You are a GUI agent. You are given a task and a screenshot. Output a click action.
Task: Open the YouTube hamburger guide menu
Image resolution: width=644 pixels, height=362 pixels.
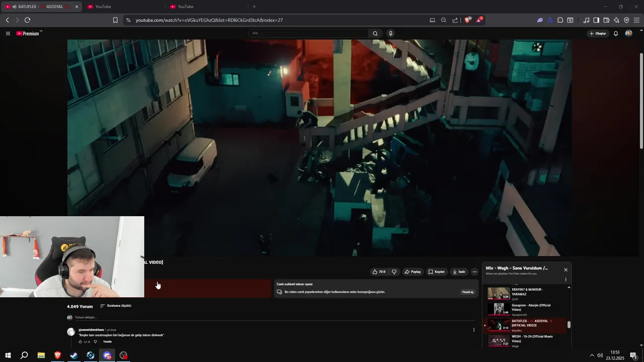[8, 33]
